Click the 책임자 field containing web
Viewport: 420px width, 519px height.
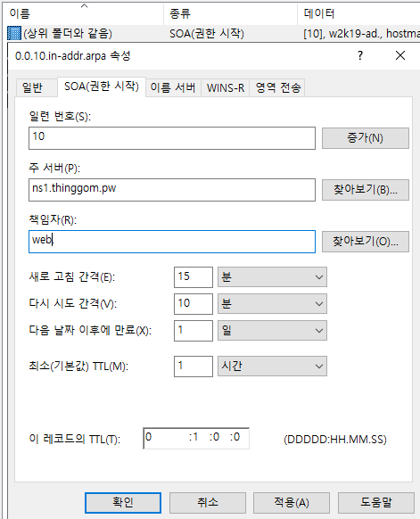pyautogui.click(x=172, y=242)
